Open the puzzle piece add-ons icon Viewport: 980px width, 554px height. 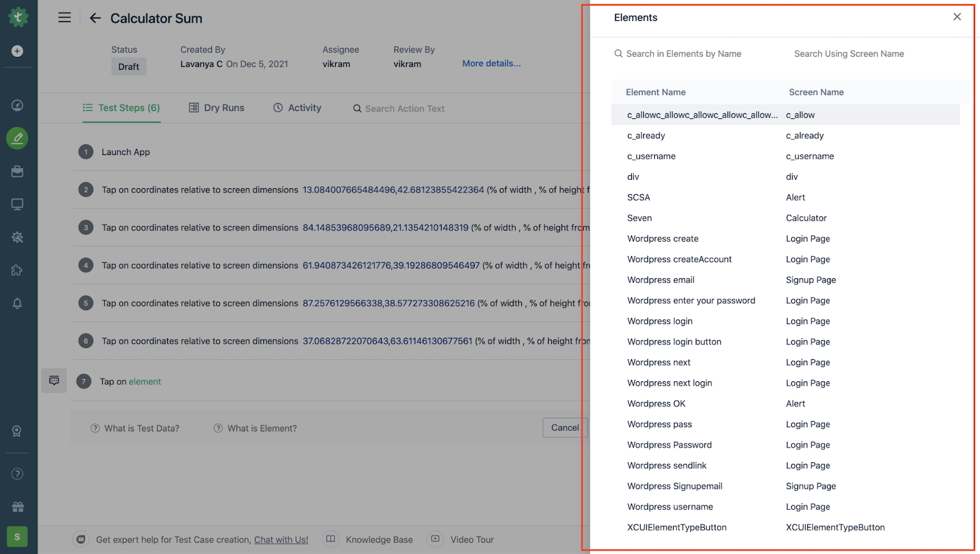coord(18,270)
